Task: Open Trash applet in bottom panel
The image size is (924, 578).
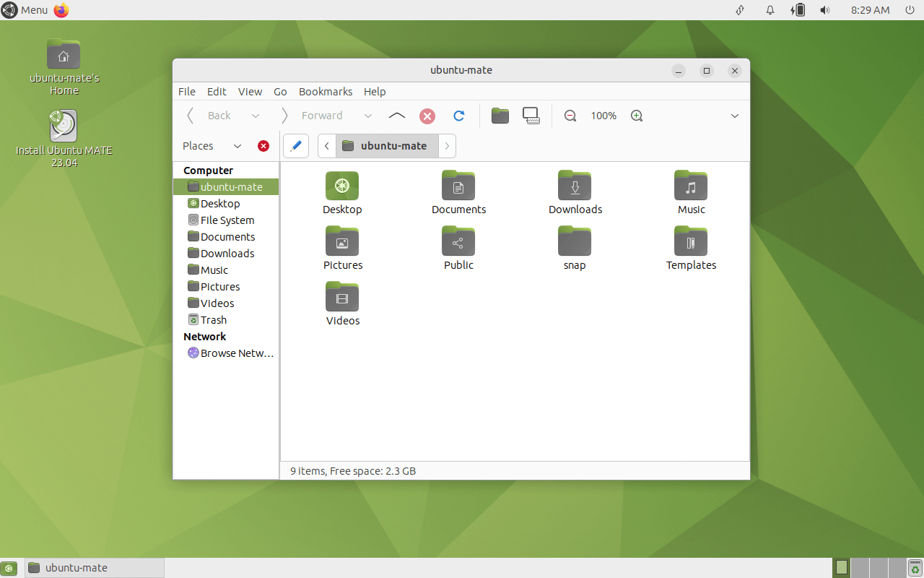Action: [x=915, y=568]
